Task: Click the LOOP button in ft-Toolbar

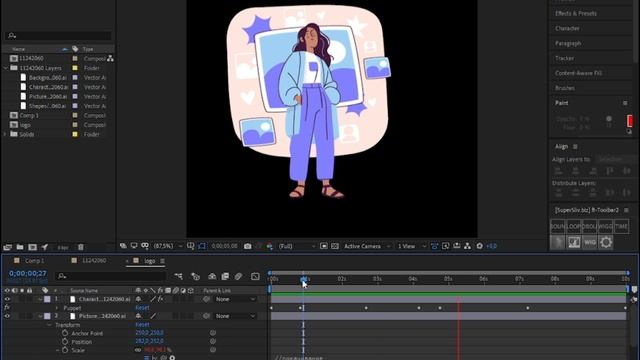Action: [573, 227]
